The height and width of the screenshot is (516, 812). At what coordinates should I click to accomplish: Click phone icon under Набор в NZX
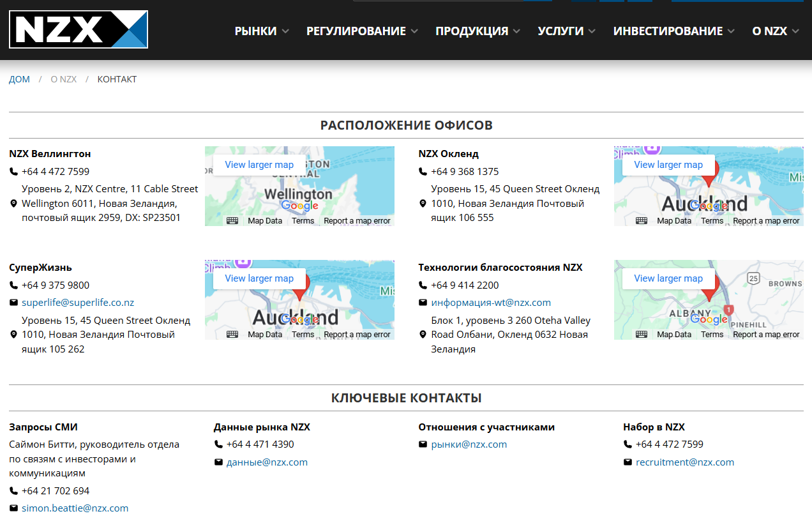pos(628,444)
